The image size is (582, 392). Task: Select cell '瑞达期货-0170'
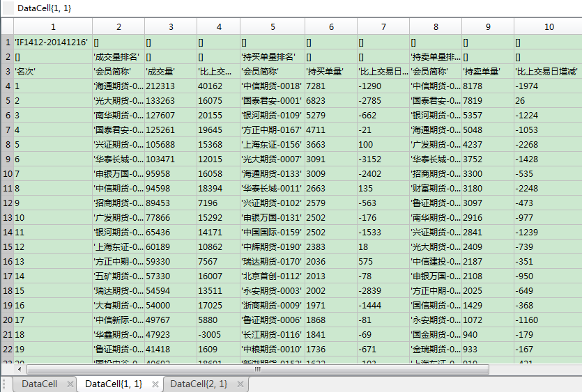click(273, 262)
